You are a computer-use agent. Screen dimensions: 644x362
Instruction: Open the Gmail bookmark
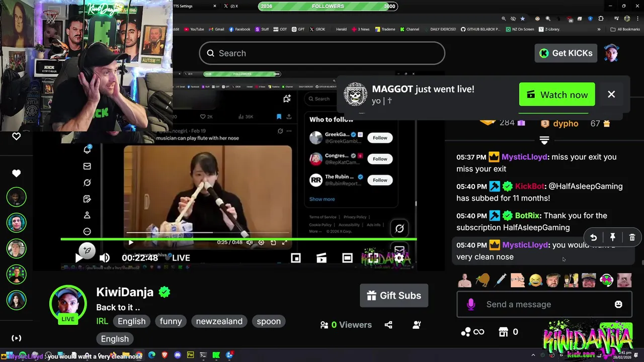pyautogui.click(x=216, y=29)
